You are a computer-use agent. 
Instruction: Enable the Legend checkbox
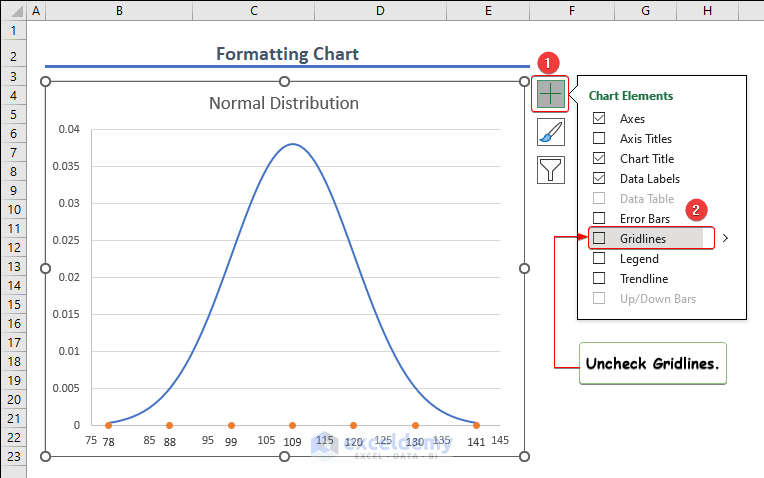coord(599,259)
